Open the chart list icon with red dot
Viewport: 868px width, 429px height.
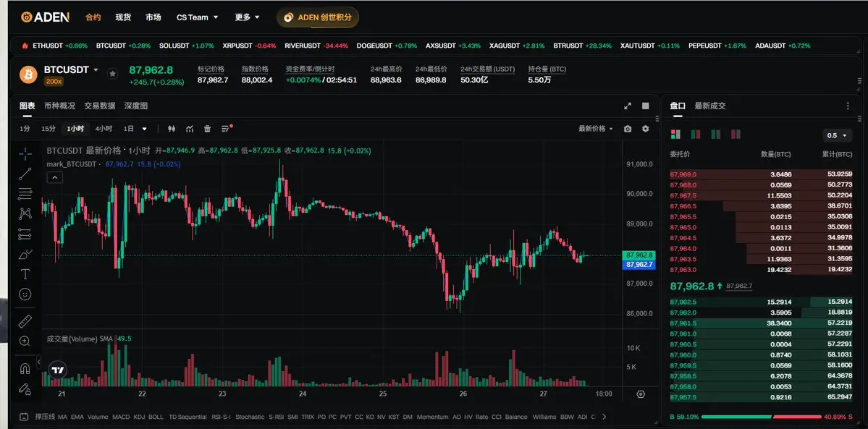[227, 129]
